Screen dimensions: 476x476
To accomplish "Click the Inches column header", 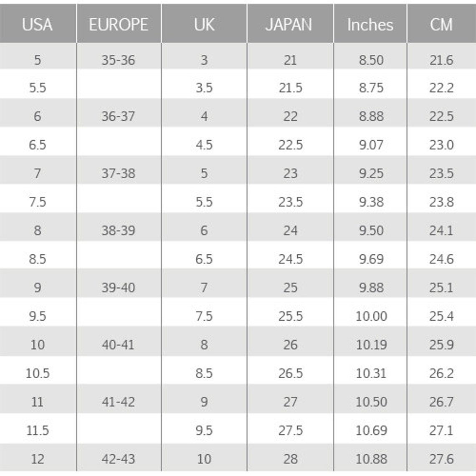I will 370,24.
